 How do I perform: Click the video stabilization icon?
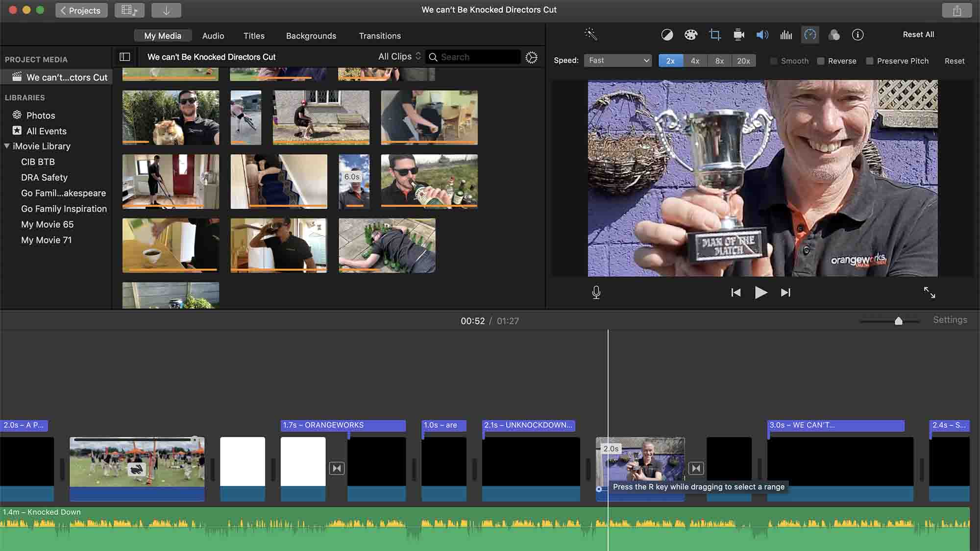click(738, 35)
